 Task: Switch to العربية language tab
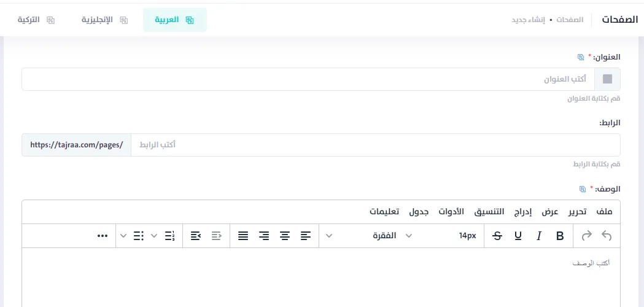point(174,20)
